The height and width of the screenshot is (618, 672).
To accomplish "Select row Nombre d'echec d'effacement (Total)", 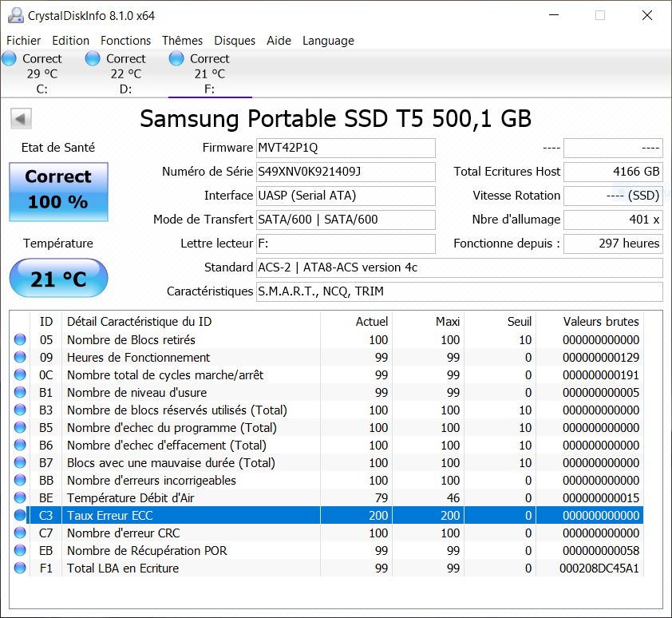I will (x=326, y=446).
